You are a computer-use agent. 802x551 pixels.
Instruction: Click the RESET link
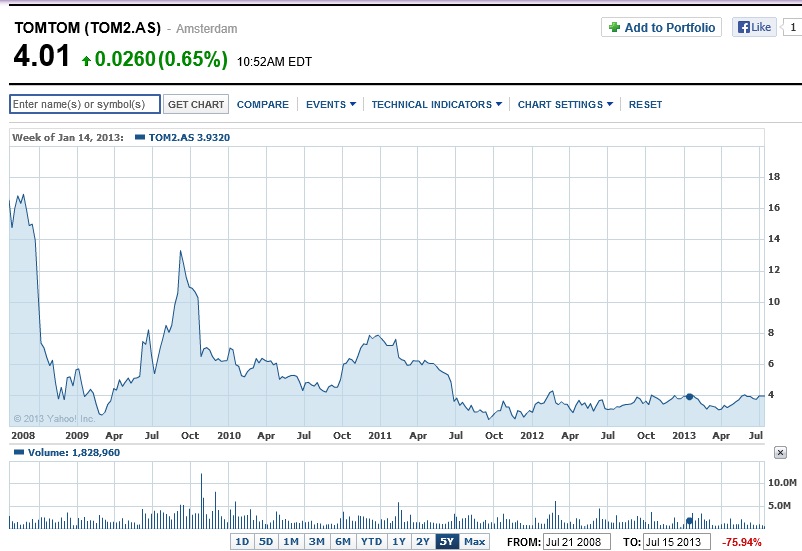(645, 104)
